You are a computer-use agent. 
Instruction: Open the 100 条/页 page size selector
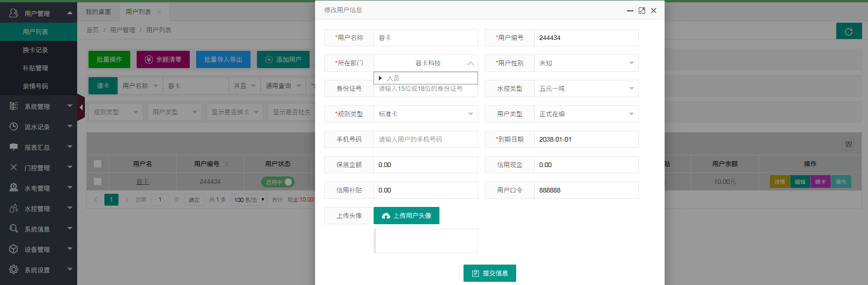[249, 200]
